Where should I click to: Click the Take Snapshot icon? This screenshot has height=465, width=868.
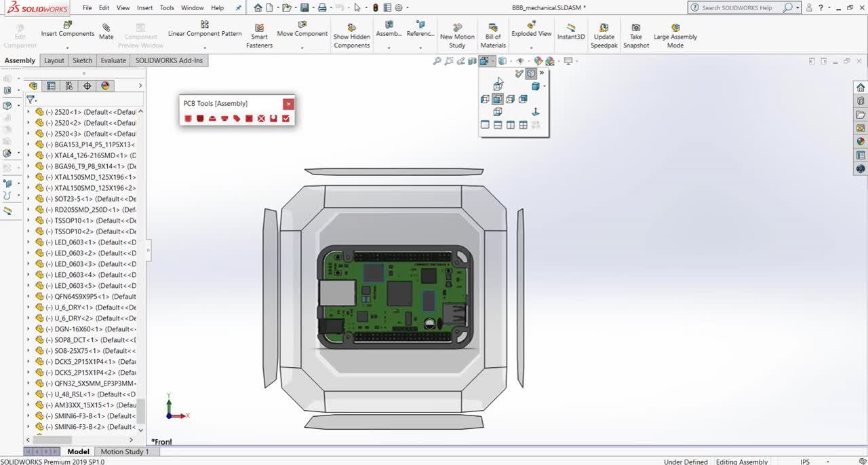pyautogui.click(x=636, y=36)
